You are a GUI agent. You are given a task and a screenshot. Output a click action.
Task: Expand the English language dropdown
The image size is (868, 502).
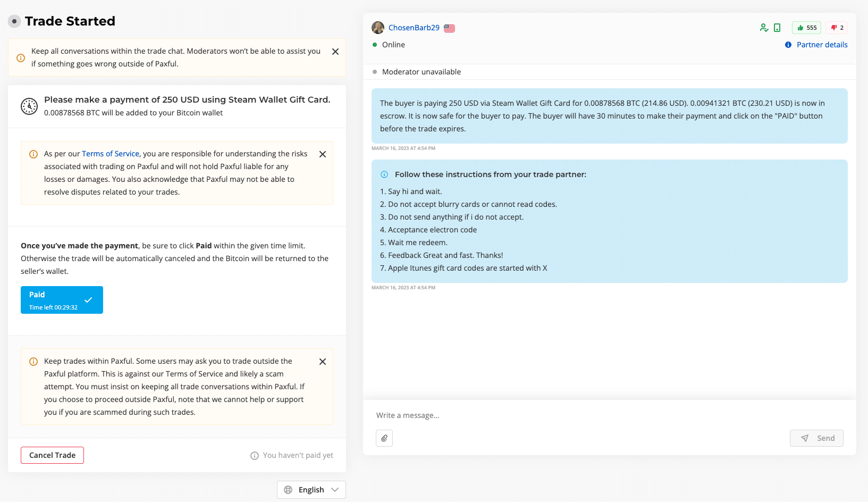coord(311,490)
